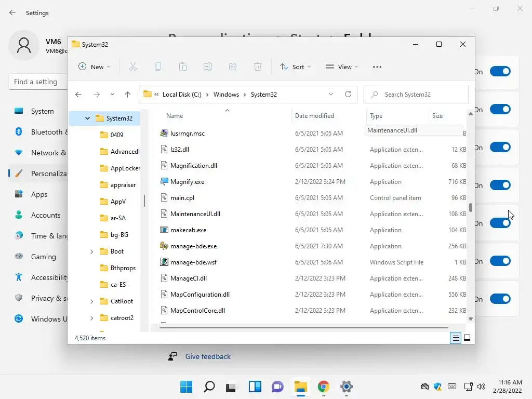Click the Copy icon in File Explorer toolbar
This screenshot has height=399, width=532.
[158, 66]
